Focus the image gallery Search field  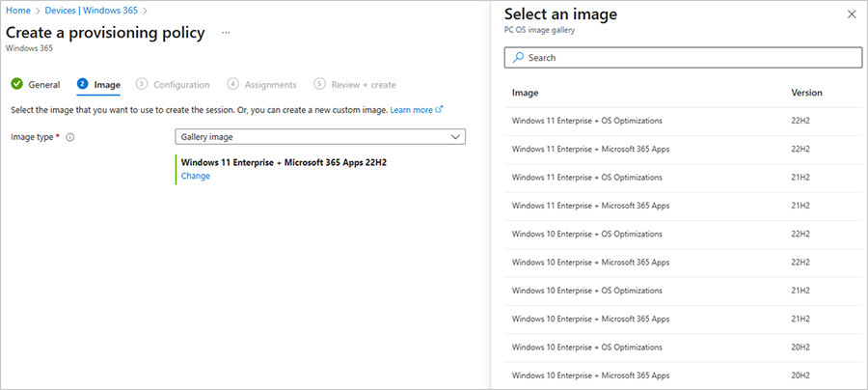click(683, 58)
